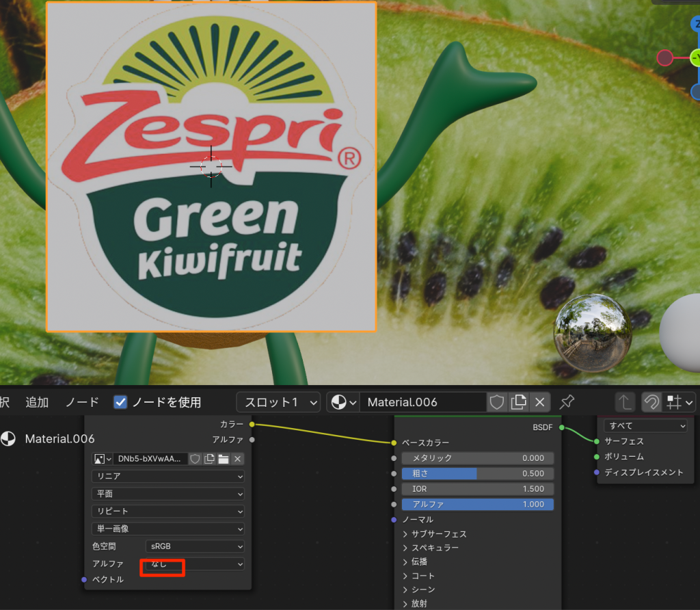Uncheck the ノードを使用 checkbox
The height and width of the screenshot is (610, 700).
120,402
